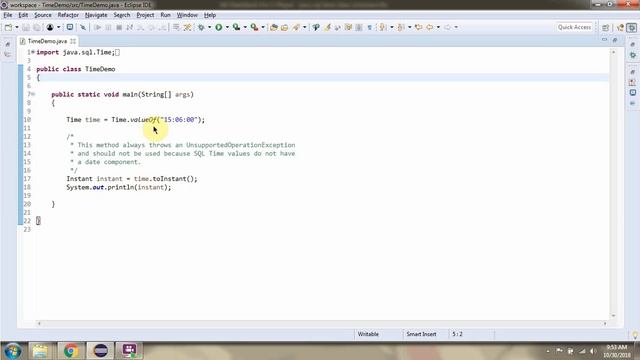This screenshot has width=640, height=360.
Task: Maximize the editor area
Action: click(x=615, y=40)
